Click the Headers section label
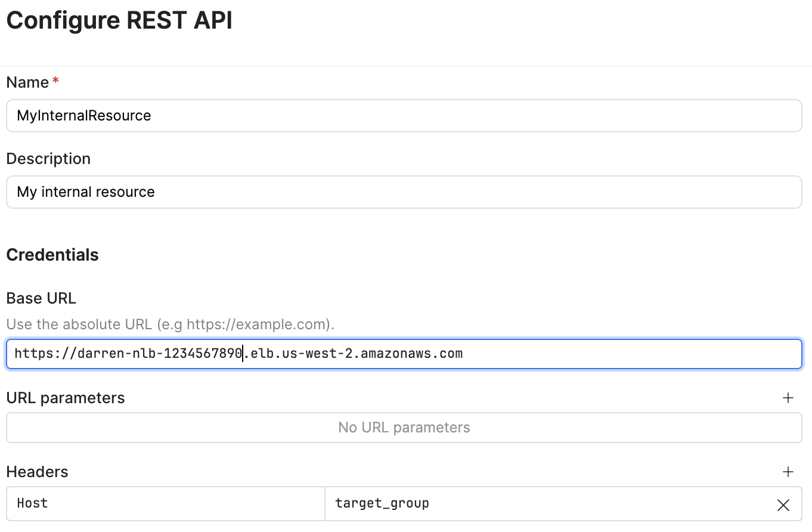This screenshot has height=532, width=812. click(x=37, y=472)
